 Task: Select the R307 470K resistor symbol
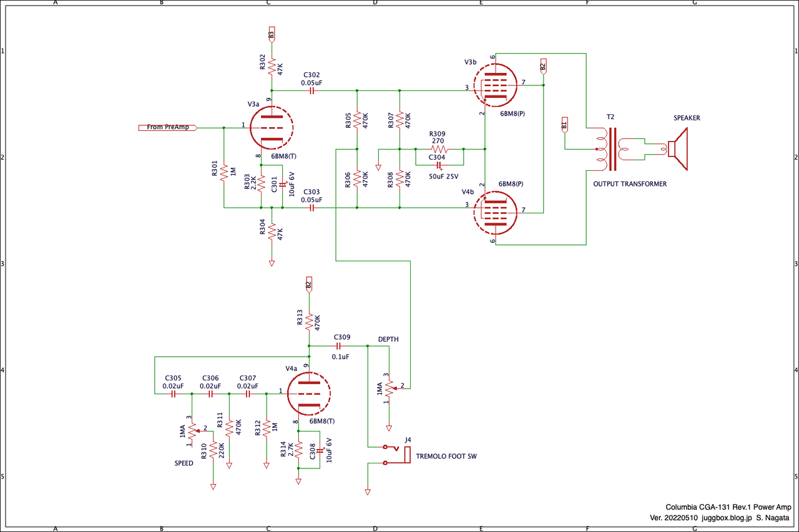[399, 120]
